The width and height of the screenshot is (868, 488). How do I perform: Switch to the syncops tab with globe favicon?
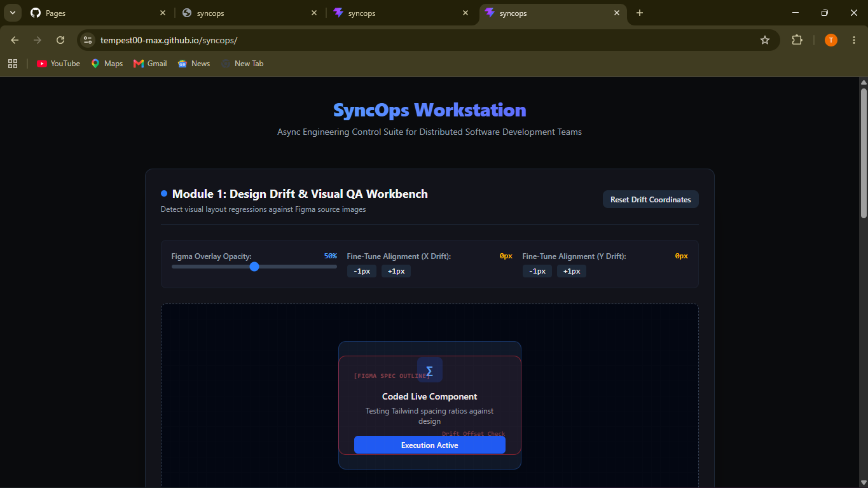[x=251, y=13]
